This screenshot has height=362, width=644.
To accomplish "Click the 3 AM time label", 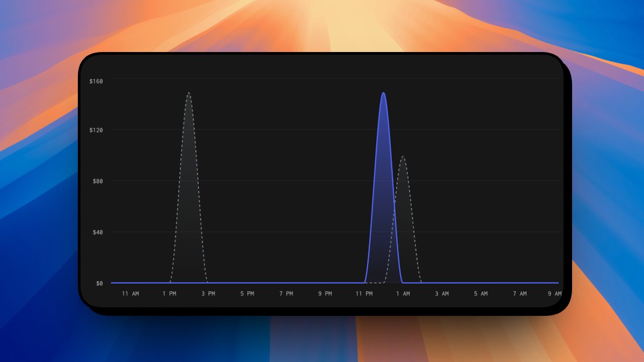I will point(442,293).
